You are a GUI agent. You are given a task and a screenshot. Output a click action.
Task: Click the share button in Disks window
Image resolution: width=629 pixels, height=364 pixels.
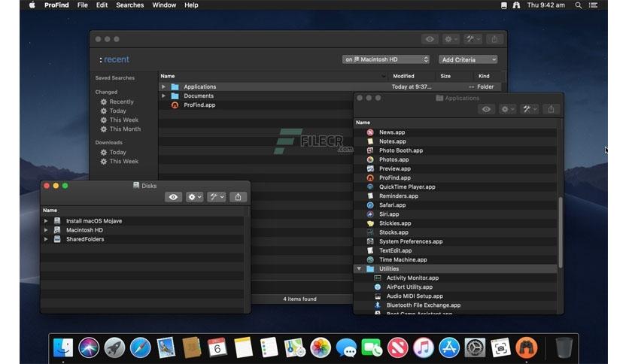[238, 197]
